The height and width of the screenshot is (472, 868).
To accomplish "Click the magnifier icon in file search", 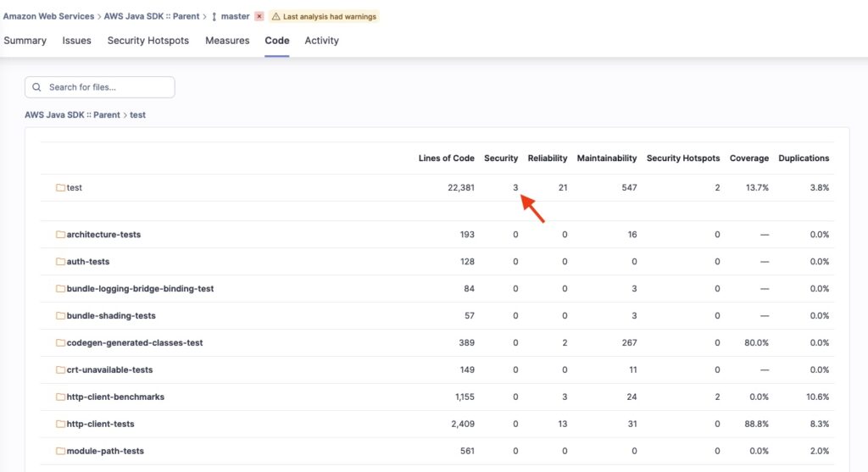I will [37, 87].
